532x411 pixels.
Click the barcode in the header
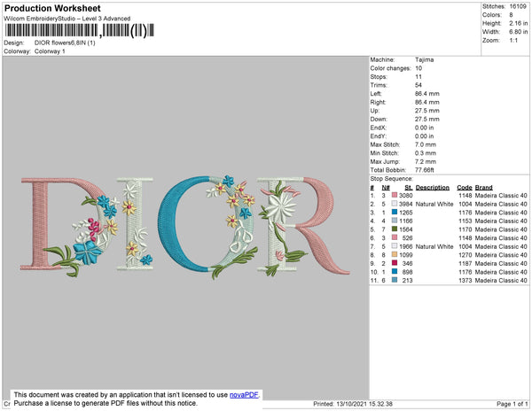(80, 30)
